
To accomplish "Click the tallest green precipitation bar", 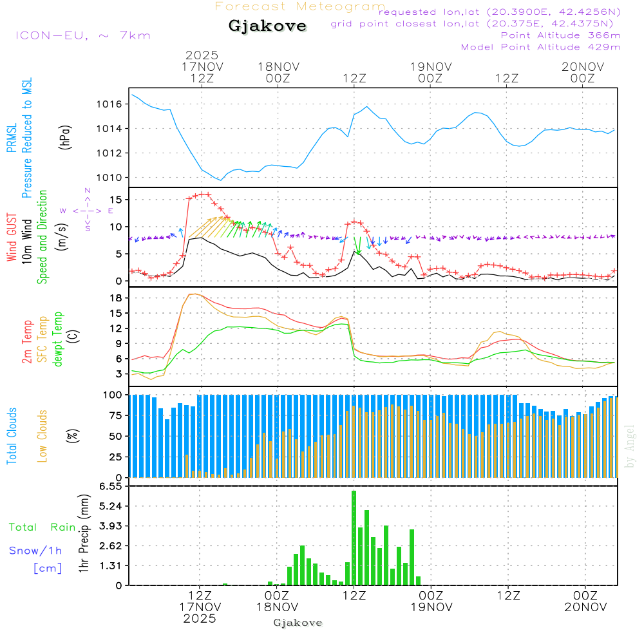I will click(354, 537).
